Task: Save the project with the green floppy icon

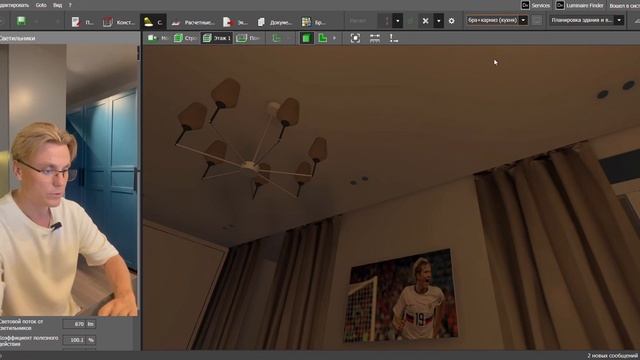Action: tap(21, 21)
